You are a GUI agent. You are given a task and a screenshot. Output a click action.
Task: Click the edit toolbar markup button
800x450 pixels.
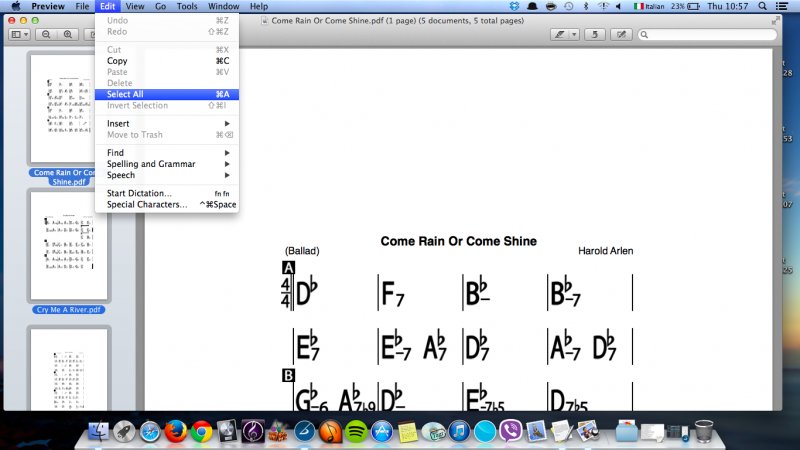pyautogui.click(x=621, y=34)
